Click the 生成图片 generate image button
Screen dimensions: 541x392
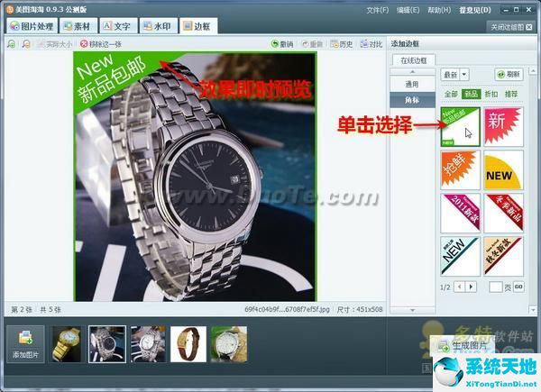pos(463,346)
